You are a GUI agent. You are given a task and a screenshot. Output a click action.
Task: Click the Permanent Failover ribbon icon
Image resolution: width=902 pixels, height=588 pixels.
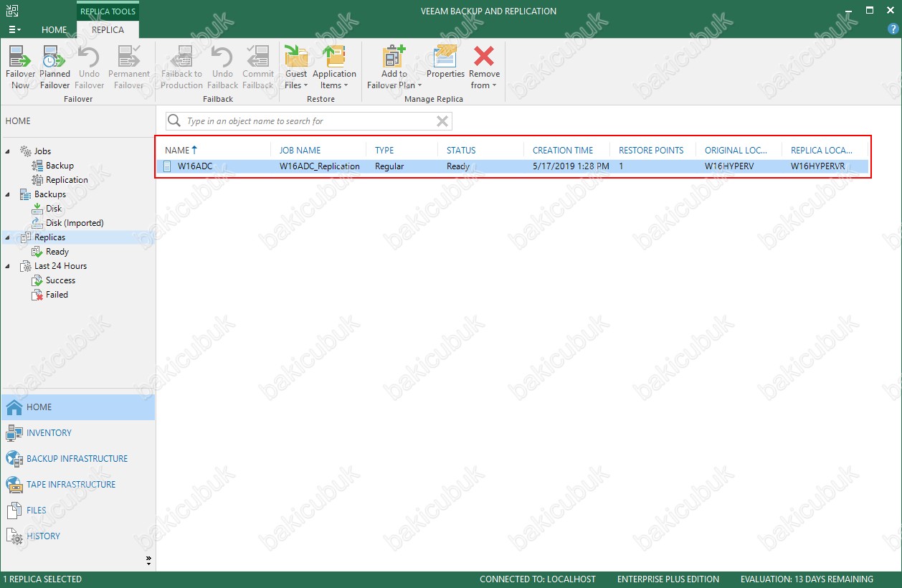click(129, 67)
